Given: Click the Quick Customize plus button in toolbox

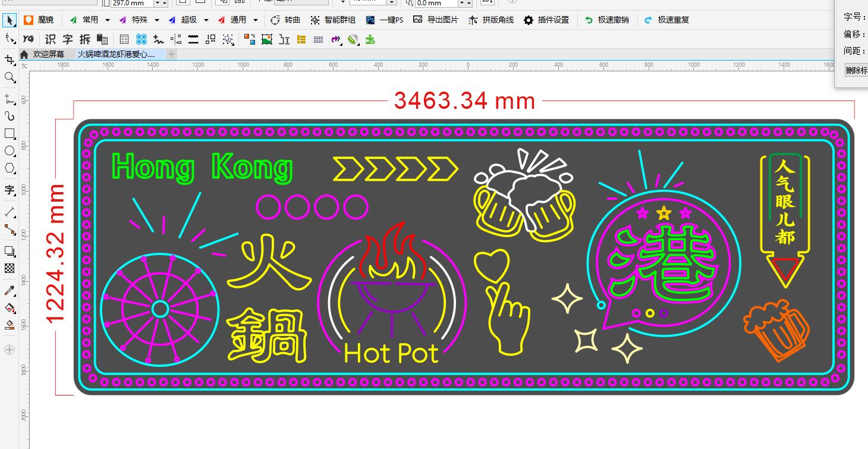Looking at the screenshot, I should 10,350.
